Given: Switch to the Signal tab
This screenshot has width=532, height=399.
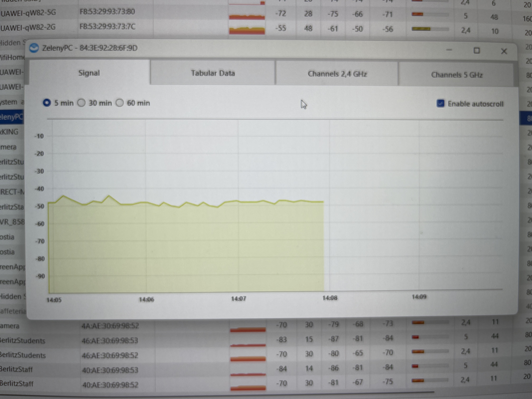Looking at the screenshot, I should (89, 73).
